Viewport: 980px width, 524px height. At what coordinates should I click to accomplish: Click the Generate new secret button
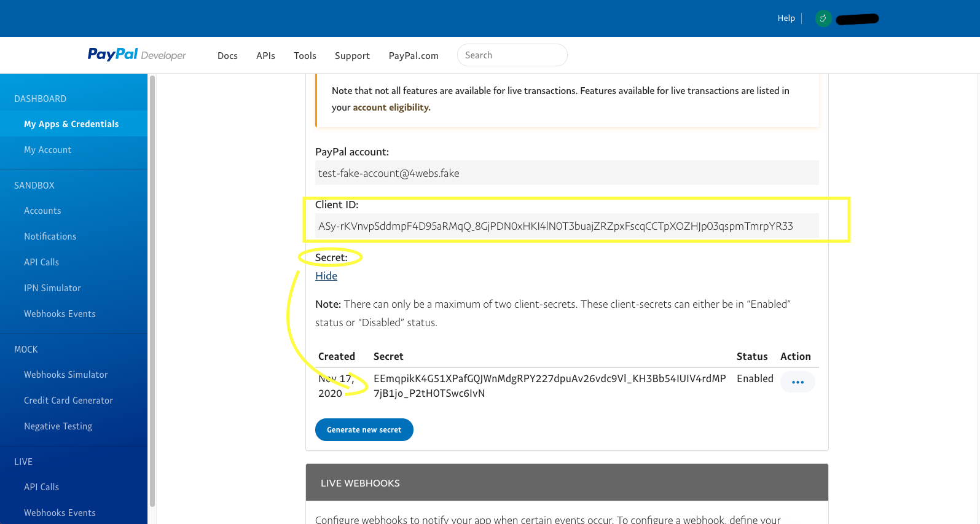click(364, 429)
